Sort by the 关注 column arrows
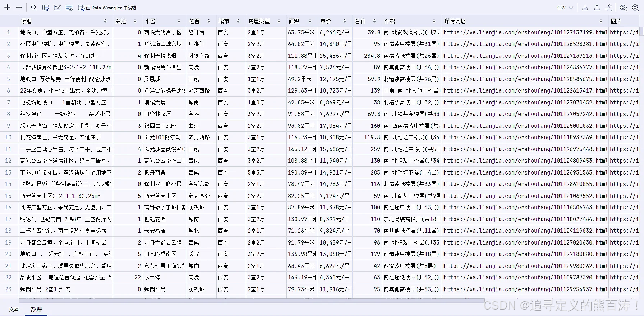 [135, 21]
